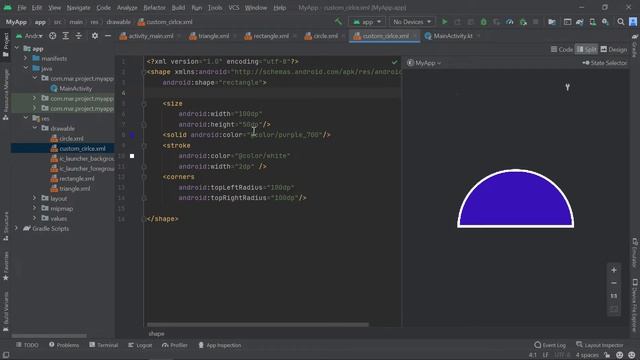Screen dimensions: 640x360
Task: Click the white color swatch in the gutter
Action: pos(132,156)
